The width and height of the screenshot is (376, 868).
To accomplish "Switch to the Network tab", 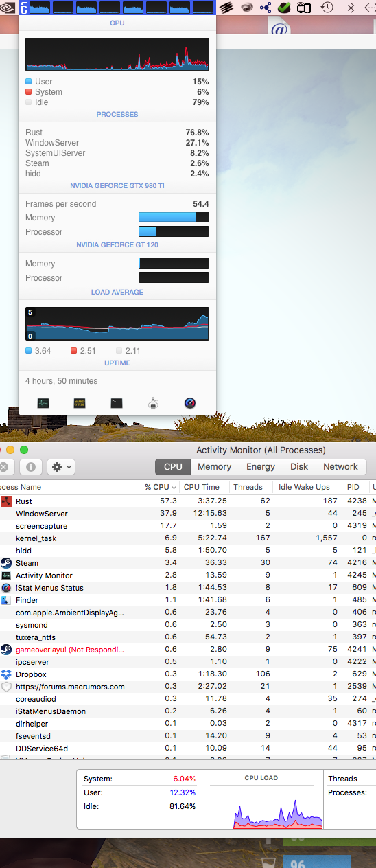I will 340,467.
